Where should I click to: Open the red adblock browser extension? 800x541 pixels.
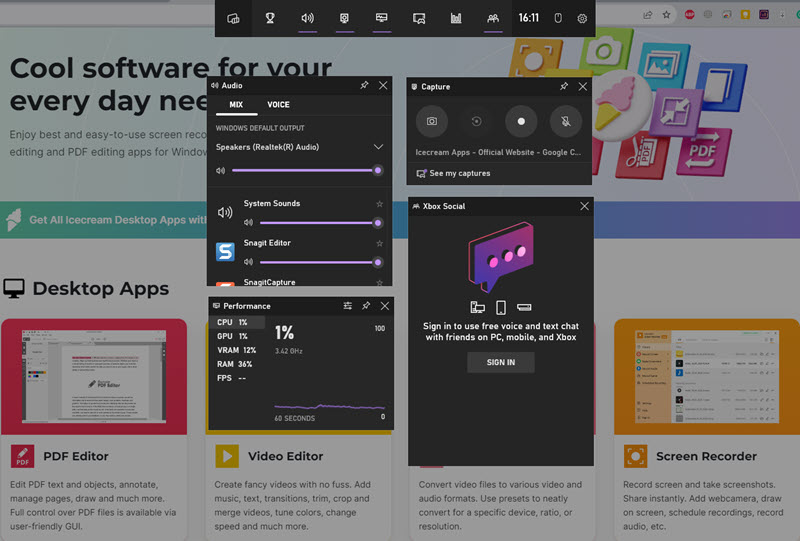pos(690,15)
